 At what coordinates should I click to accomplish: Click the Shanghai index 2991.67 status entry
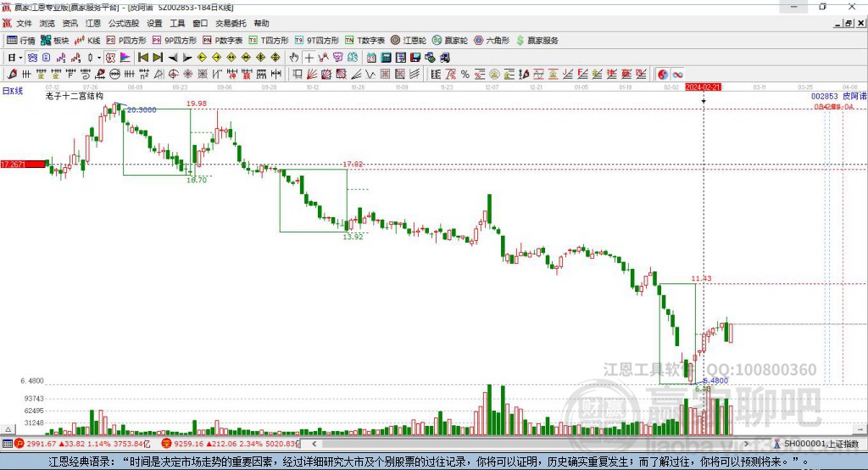pos(83,444)
